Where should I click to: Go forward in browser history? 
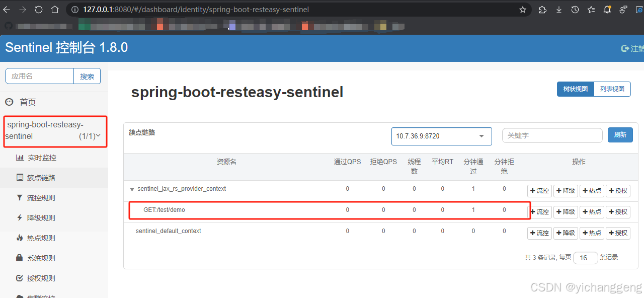click(x=23, y=10)
